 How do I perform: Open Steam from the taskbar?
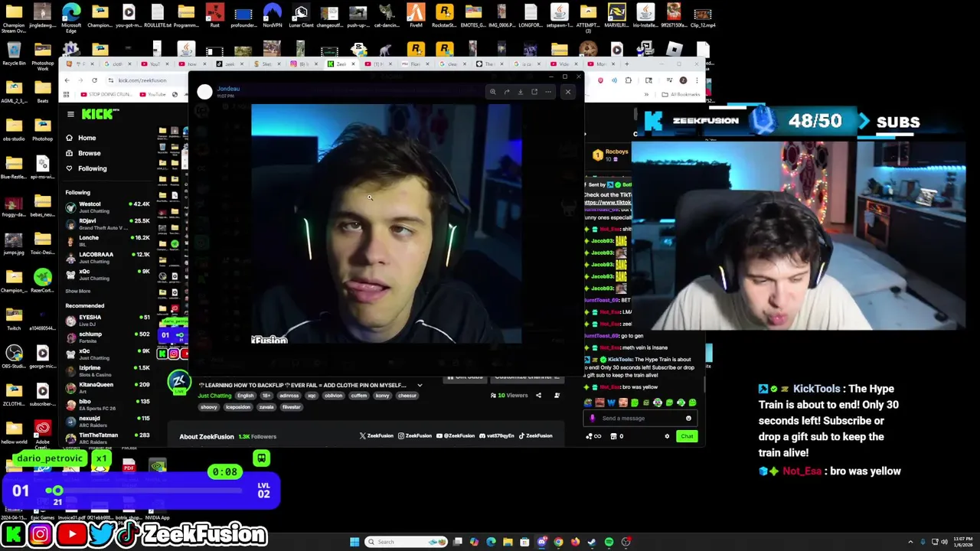point(592,542)
